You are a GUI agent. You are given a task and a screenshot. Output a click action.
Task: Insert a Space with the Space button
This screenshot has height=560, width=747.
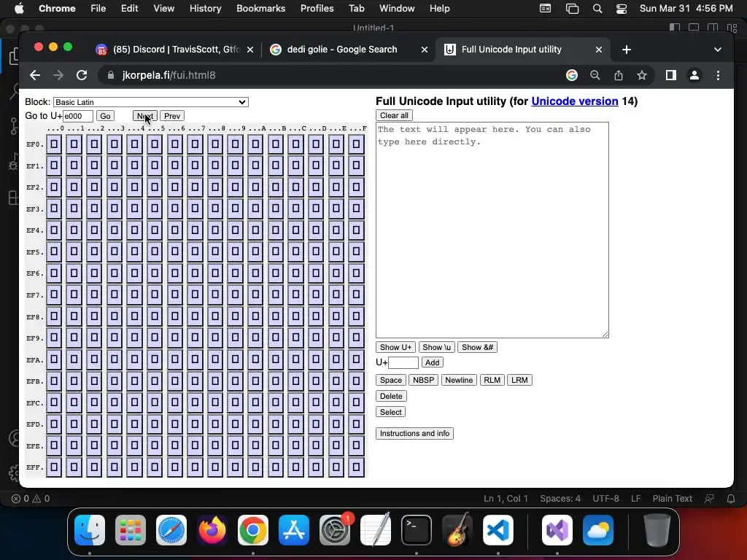tap(391, 380)
